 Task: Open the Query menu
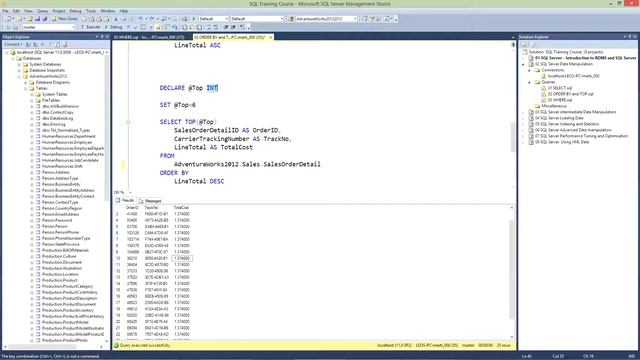[42, 11]
